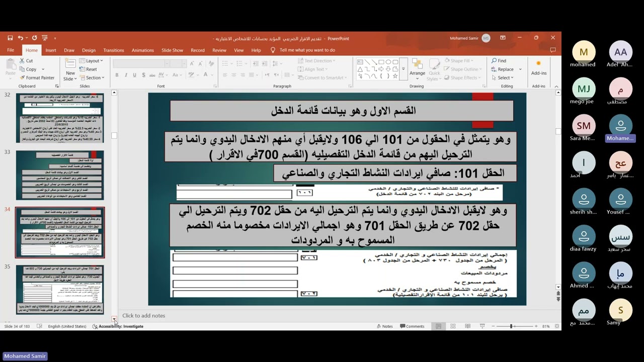Start Slide Show from status bar icon
644x362 pixels.
point(482,326)
